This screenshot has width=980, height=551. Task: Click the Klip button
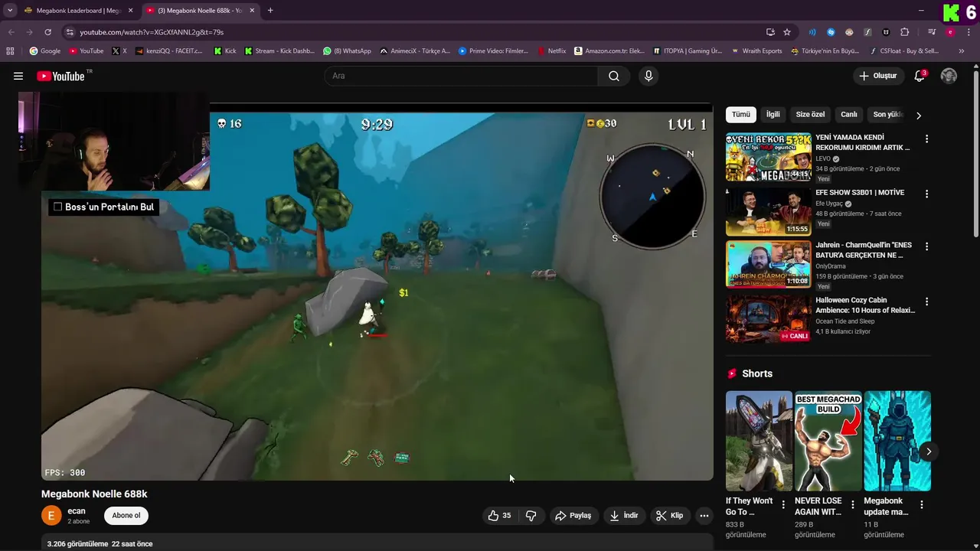670,516
